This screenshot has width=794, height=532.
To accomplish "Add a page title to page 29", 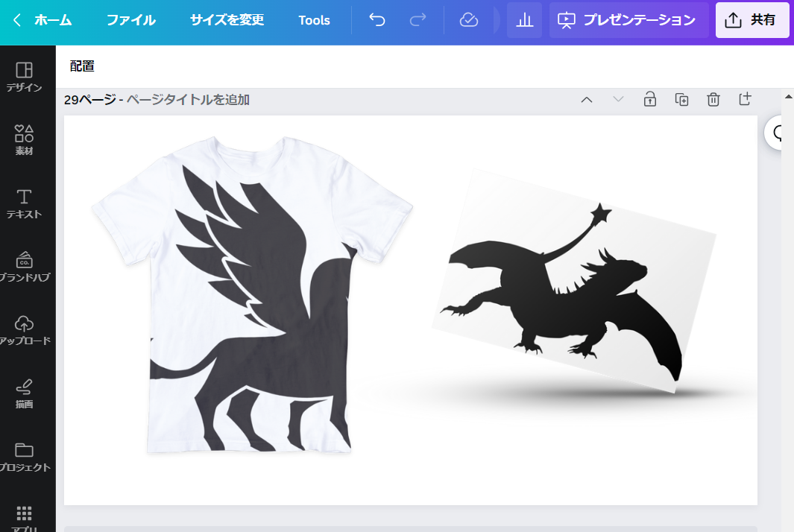I will [188, 100].
